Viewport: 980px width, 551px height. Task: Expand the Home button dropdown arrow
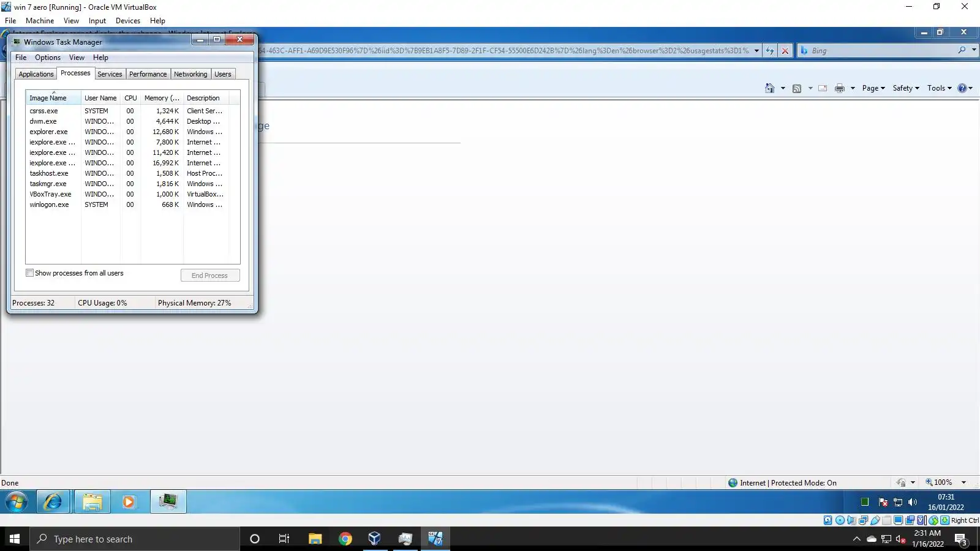pyautogui.click(x=783, y=88)
